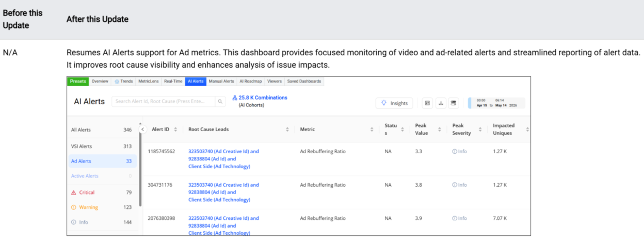Open the Trends tab
This screenshot has width=644, height=242.
pos(124,81)
